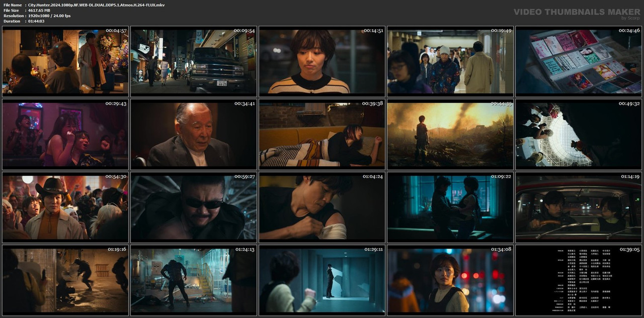Select the thumbnail at 00:59:27
Screen dimensions: 644x318
194,207
